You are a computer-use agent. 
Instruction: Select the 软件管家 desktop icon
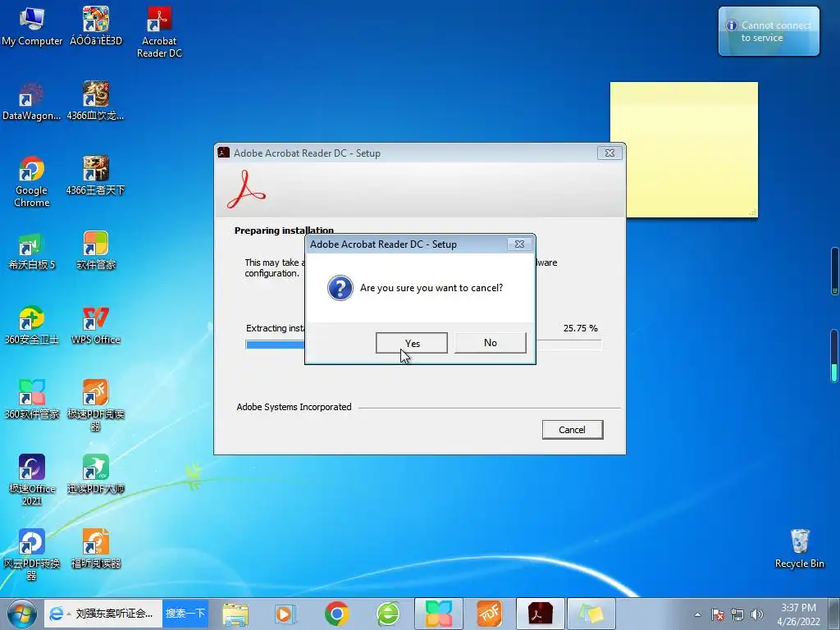click(95, 251)
